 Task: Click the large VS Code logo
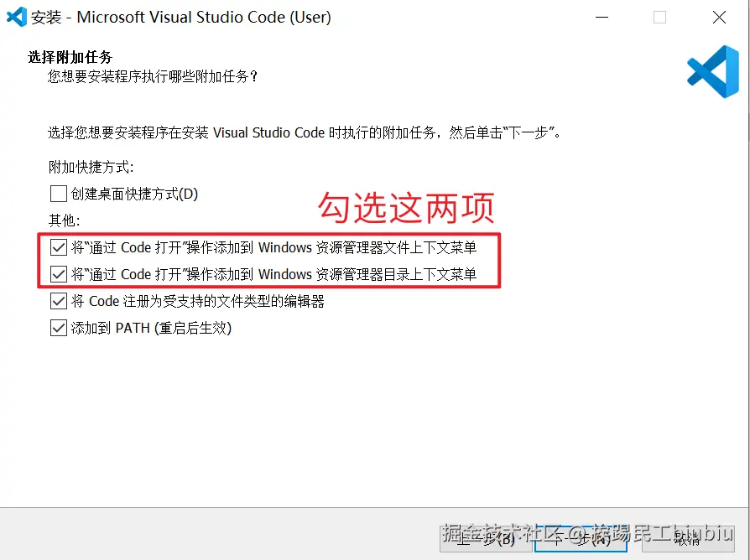[713, 71]
